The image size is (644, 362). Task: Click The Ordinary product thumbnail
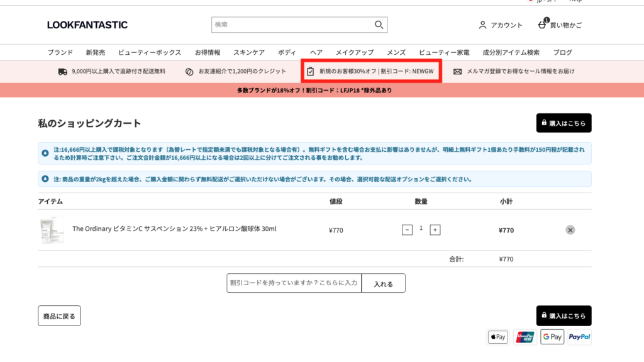tap(52, 230)
